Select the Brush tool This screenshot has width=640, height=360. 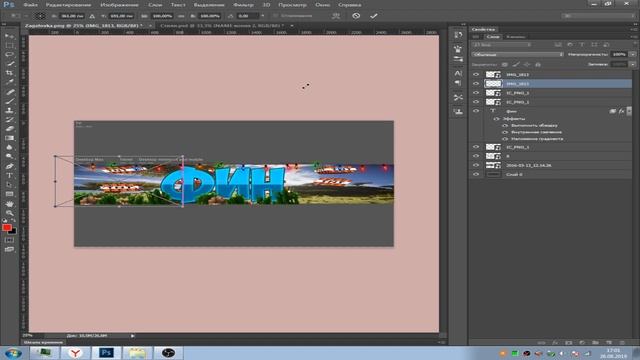click(x=9, y=101)
